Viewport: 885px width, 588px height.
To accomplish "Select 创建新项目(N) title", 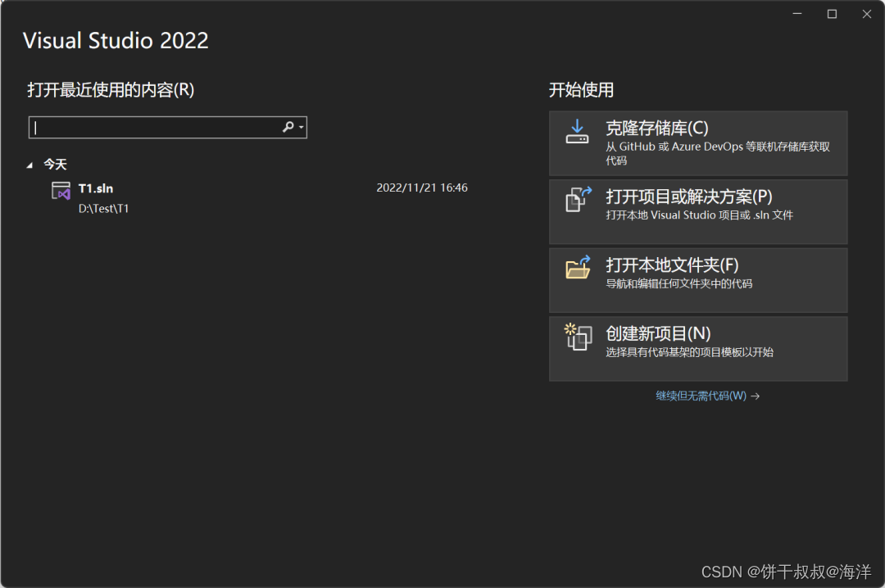I will click(x=658, y=333).
